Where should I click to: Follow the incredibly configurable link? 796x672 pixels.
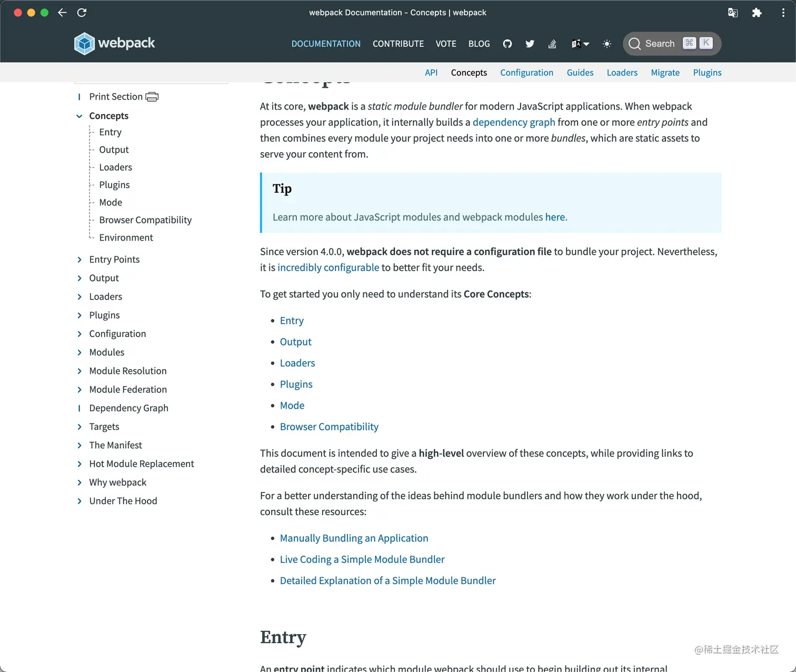click(x=328, y=268)
